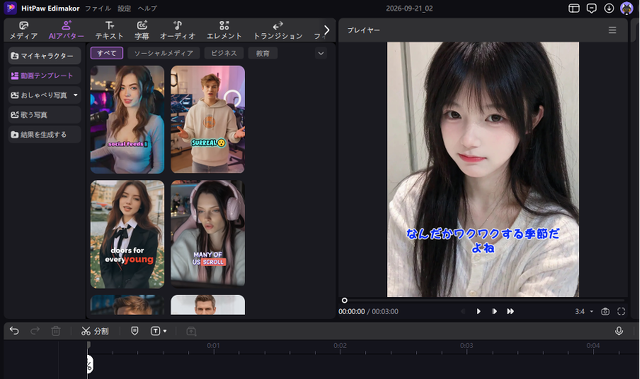
Task: Select 歌う写真 in the sidebar
Action: [x=44, y=115]
